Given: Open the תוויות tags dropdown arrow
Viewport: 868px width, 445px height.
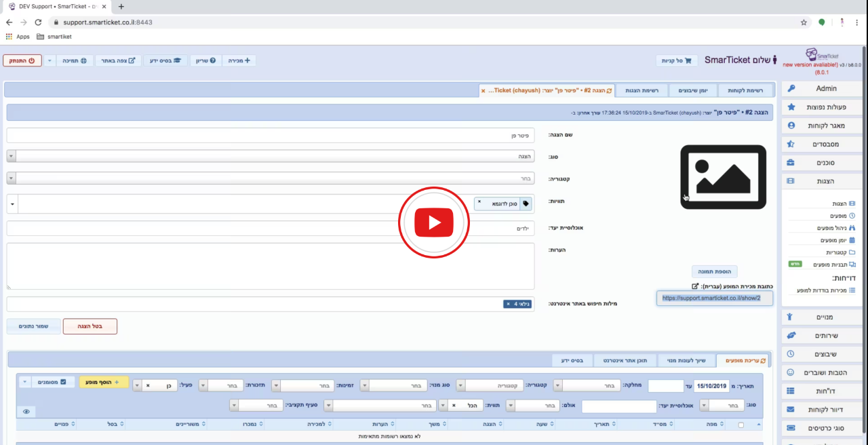Looking at the screenshot, I should point(12,204).
